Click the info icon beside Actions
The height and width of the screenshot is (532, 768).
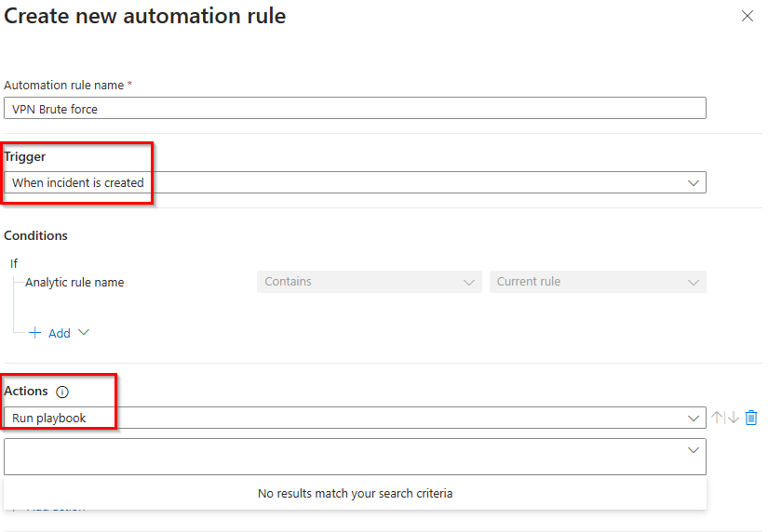click(x=62, y=392)
